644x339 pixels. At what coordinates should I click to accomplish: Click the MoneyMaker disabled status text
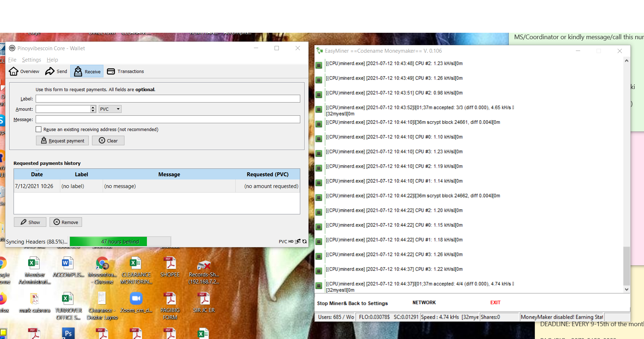pyautogui.click(x=562, y=317)
